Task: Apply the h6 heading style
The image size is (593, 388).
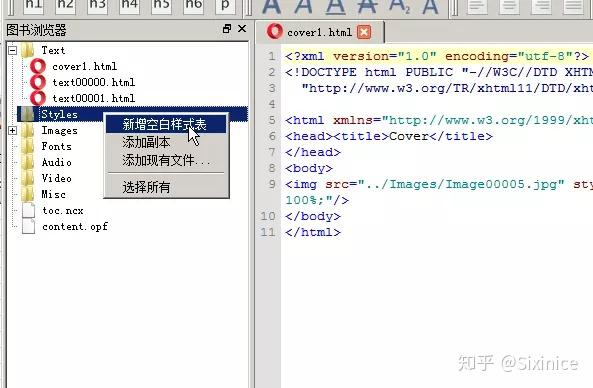Action: pyautogui.click(x=194, y=6)
